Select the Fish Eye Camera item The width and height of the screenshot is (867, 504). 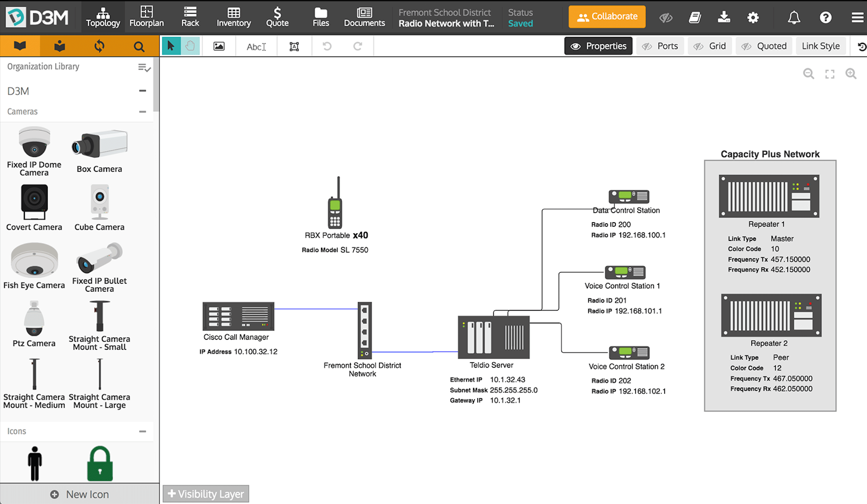tap(34, 266)
